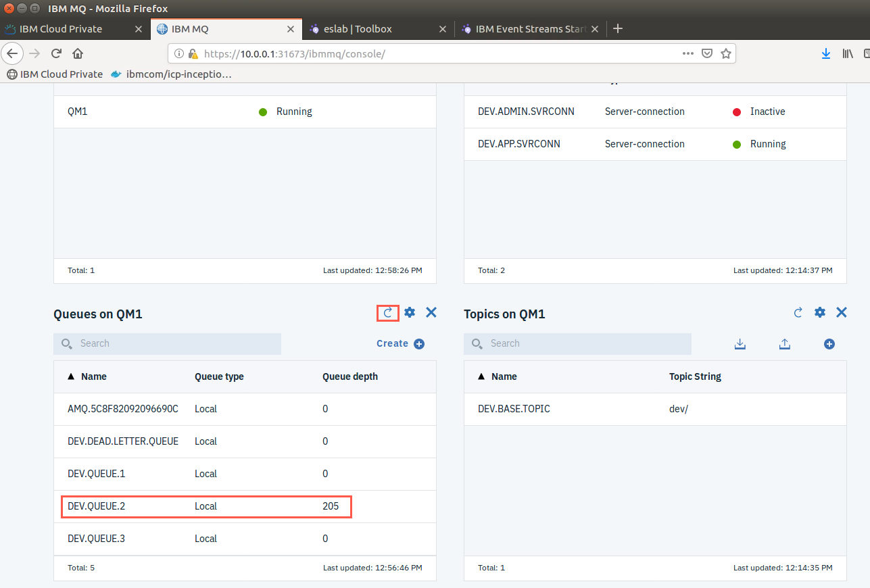Select the DEV.BASE.TOPIC row

pyautogui.click(x=655, y=409)
